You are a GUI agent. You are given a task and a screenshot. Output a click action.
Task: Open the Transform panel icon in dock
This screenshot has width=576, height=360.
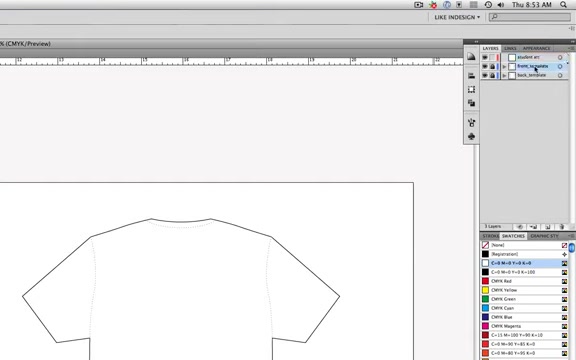click(x=471, y=89)
